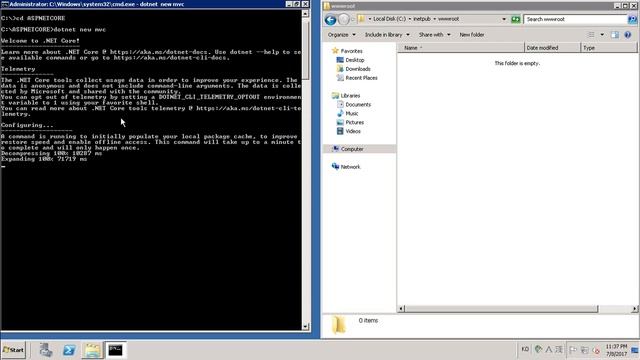Select Pictures library
Viewport: 640px width, 360px height.
point(350,122)
